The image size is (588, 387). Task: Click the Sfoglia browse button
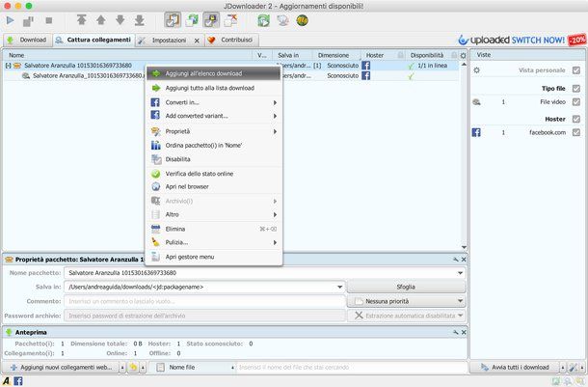tap(407, 287)
